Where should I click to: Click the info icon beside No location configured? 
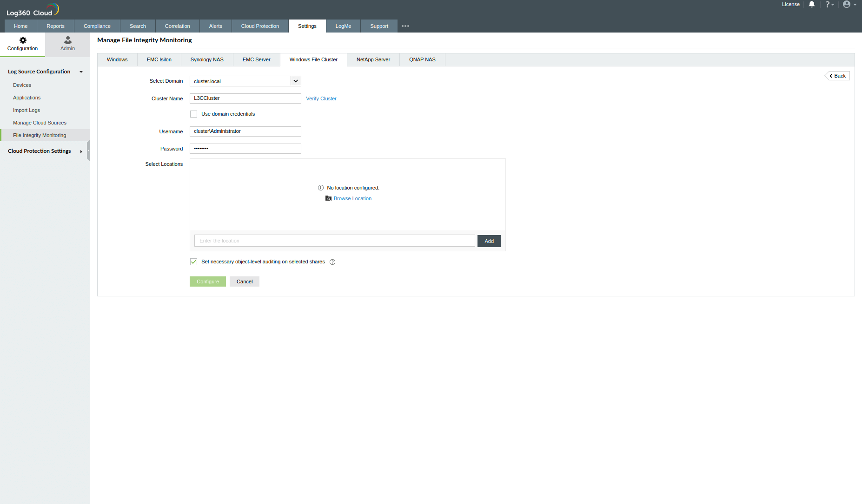click(320, 188)
